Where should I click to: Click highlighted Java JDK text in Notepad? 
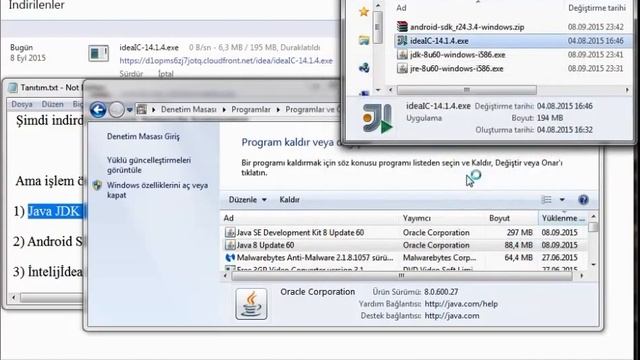coord(56,211)
